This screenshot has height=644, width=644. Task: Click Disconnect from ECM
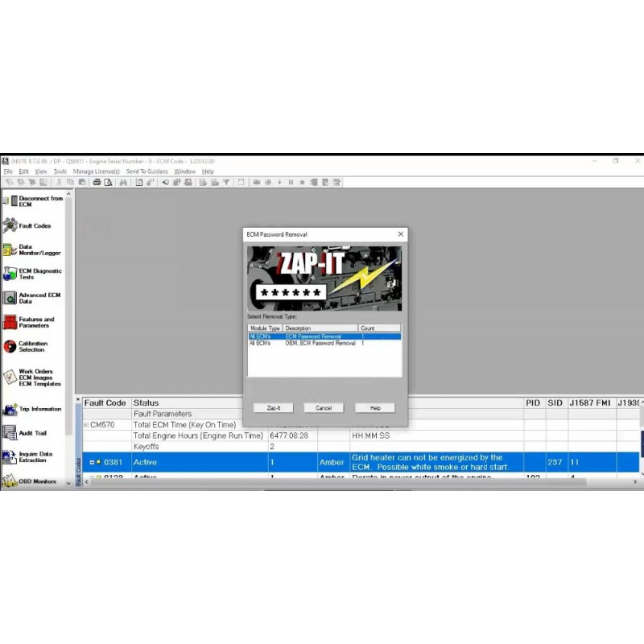click(x=32, y=201)
